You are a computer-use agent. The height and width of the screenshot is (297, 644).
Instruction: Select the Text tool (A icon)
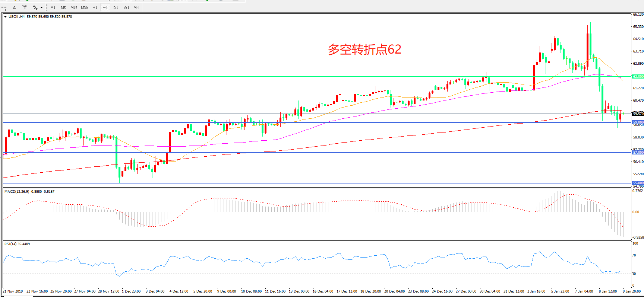[15, 7]
